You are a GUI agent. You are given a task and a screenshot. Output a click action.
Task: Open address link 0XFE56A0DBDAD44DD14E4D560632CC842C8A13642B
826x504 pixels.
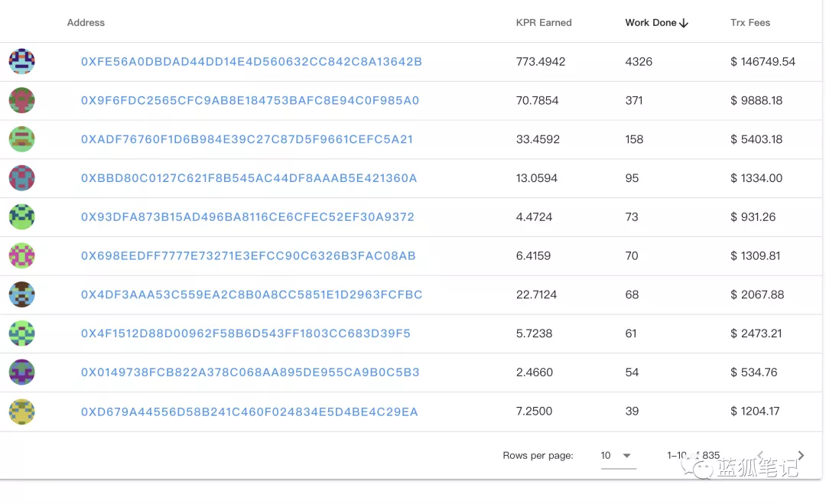(x=252, y=62)
